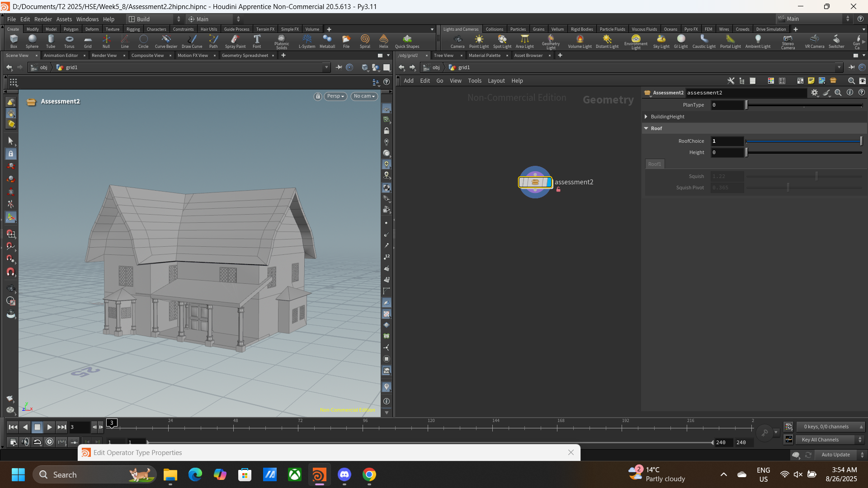The height and width of the screenshot is (488, 868).
Task: Choose the Font shelf tool
Action: click(x=257, y=41)
